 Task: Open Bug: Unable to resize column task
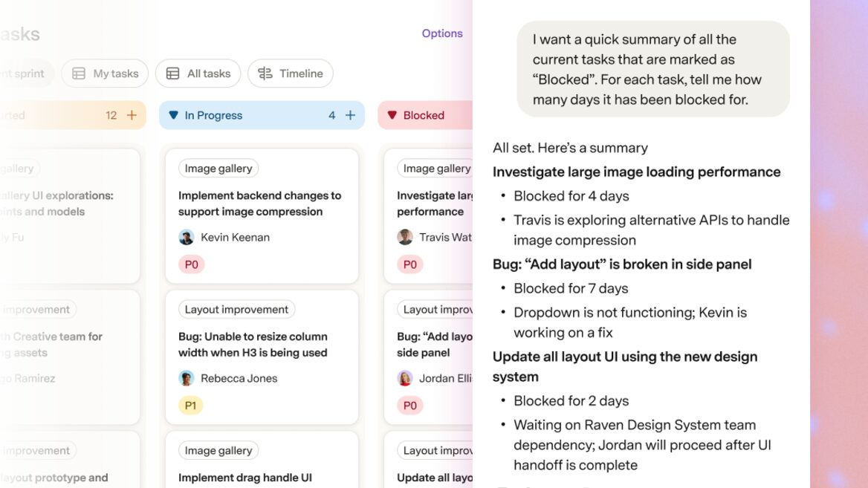pyautogui.click(x=253, y=345)
